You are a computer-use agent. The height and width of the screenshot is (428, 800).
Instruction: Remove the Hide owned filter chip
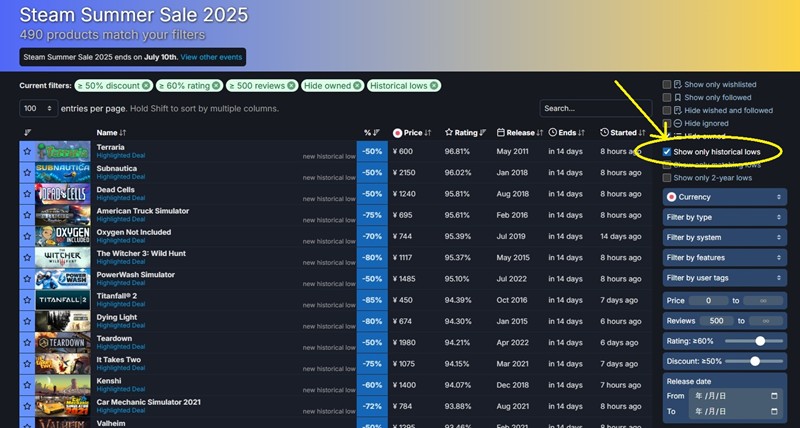coord(357,86)
